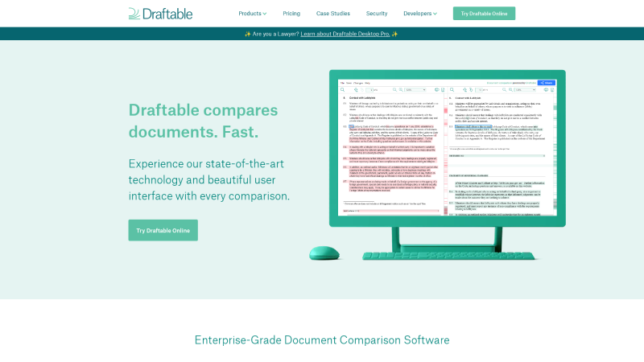Go to Case Studies
Viewport: 644px width, 362px height.
pos(333,14)
